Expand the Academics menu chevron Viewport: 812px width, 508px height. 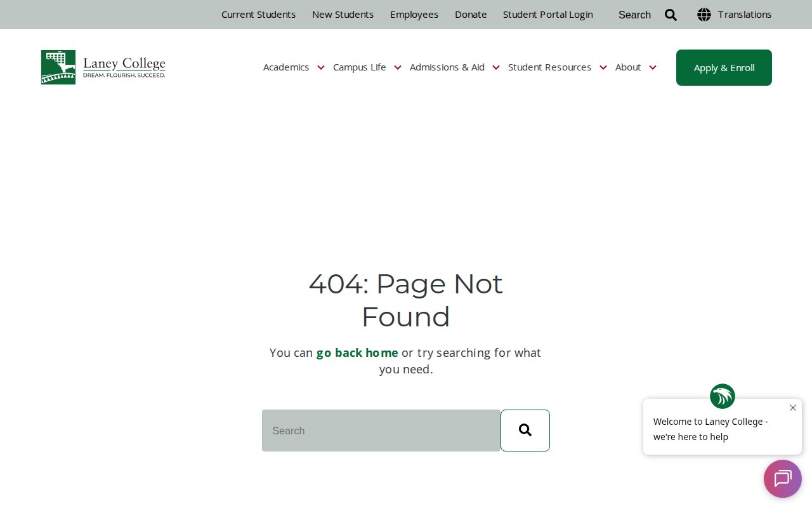click(321, 67)
